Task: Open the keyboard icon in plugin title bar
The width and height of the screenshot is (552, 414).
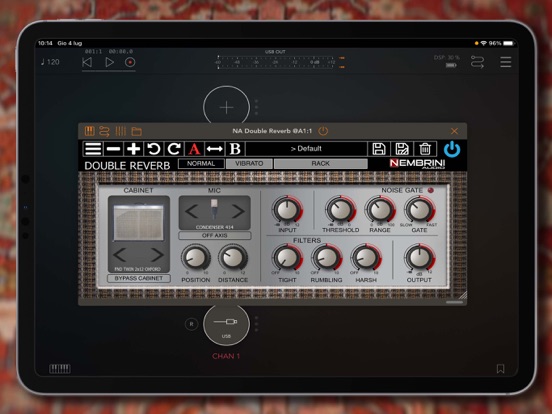Action: (x=89, y=131)
